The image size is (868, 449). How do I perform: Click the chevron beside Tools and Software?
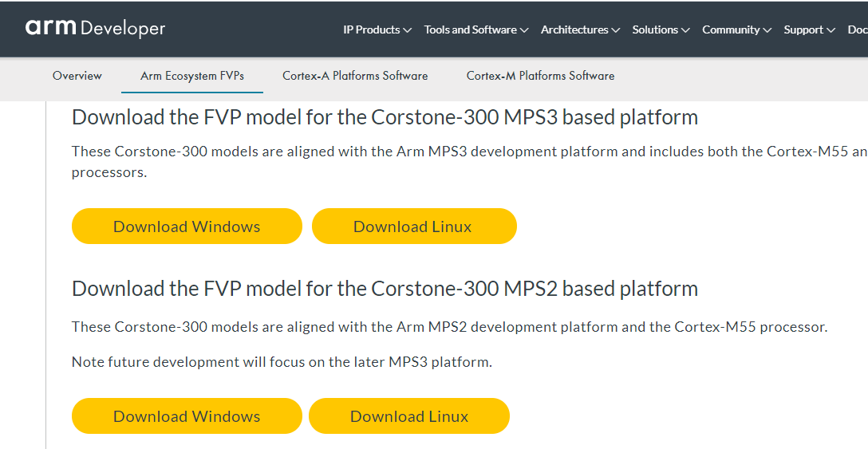click(x=524, y=30)
